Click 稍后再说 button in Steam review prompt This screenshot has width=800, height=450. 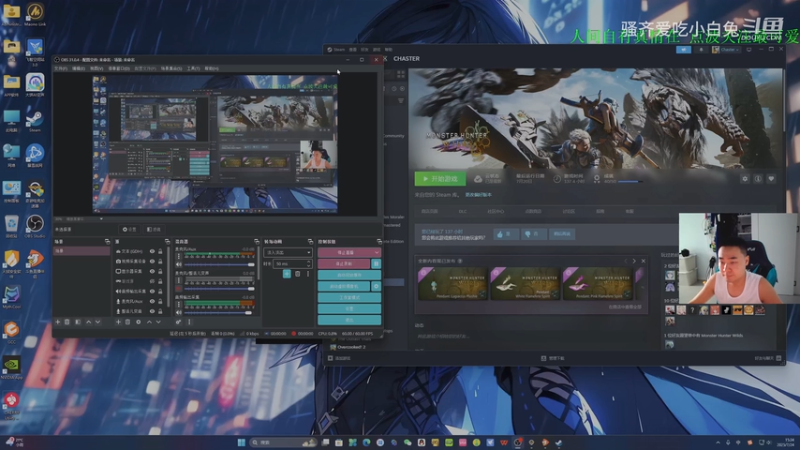(562, 234)
